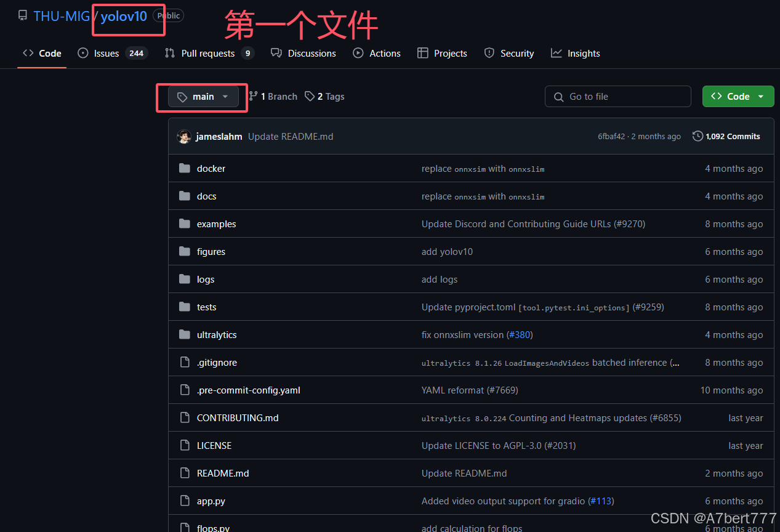780x532 pixels.
Task: Open the logs folder
Action: [206, 280]
